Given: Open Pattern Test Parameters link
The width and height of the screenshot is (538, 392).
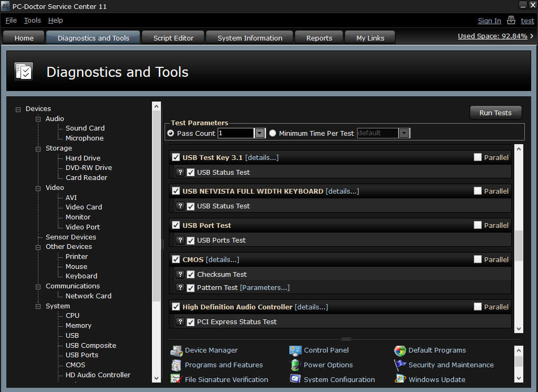Looking at the screenshot, I should click(265, 287).
